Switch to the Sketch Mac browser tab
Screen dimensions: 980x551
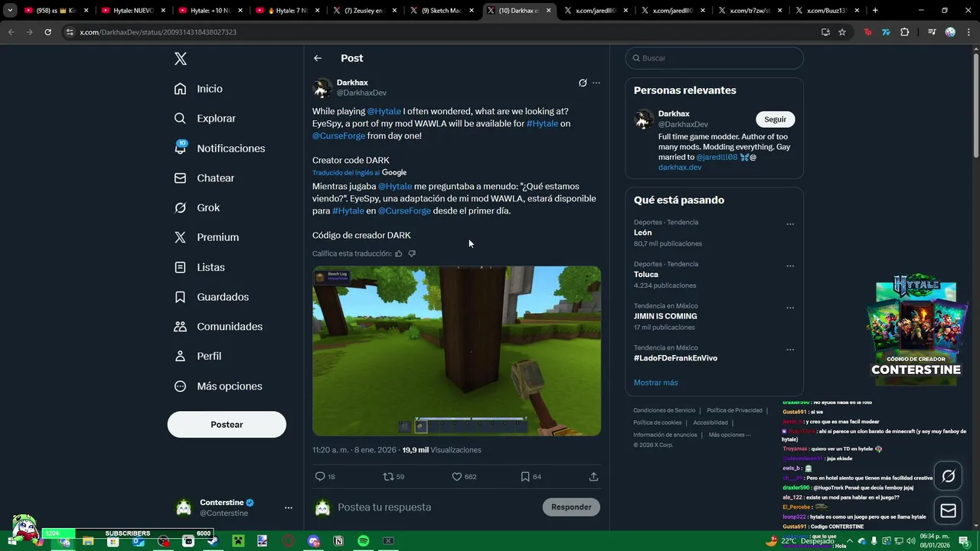point(442,11)
